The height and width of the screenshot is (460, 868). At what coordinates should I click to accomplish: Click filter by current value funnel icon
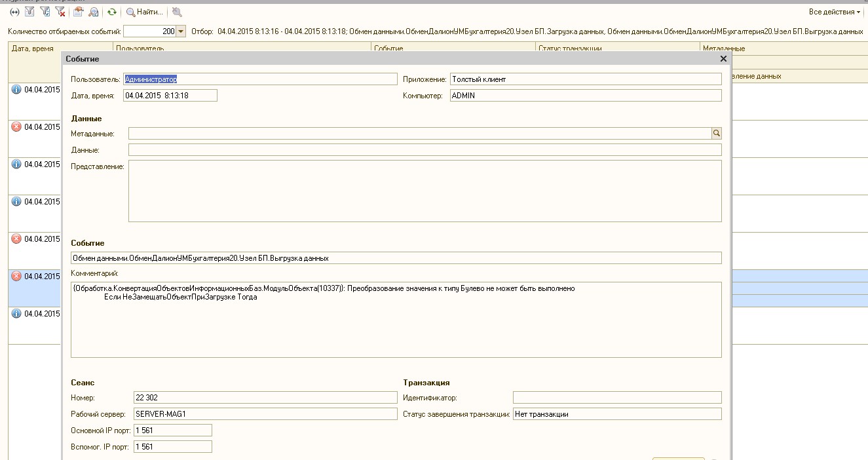click(45, 12)
